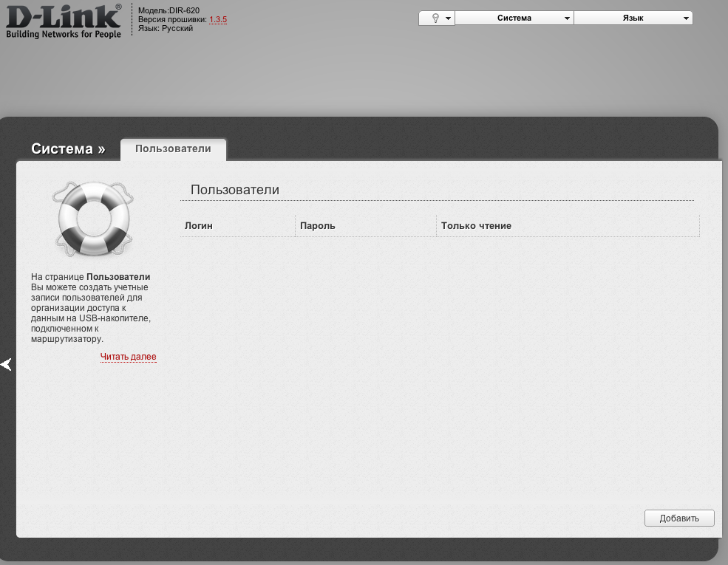
Task: Open the Система dropdown menu
Action: (x=514, y=18)
